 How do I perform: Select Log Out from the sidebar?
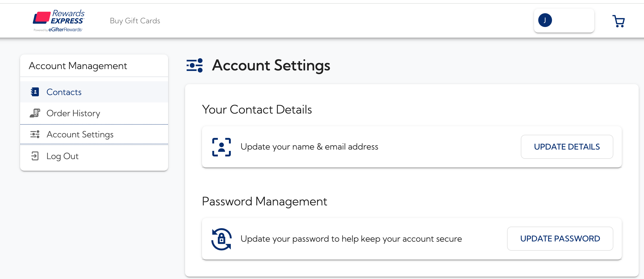(62, 156)
